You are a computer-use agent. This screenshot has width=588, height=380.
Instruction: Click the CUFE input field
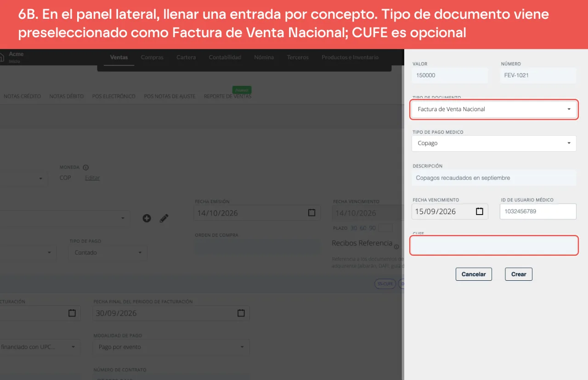pyautogui.click(x=494, y=246)
